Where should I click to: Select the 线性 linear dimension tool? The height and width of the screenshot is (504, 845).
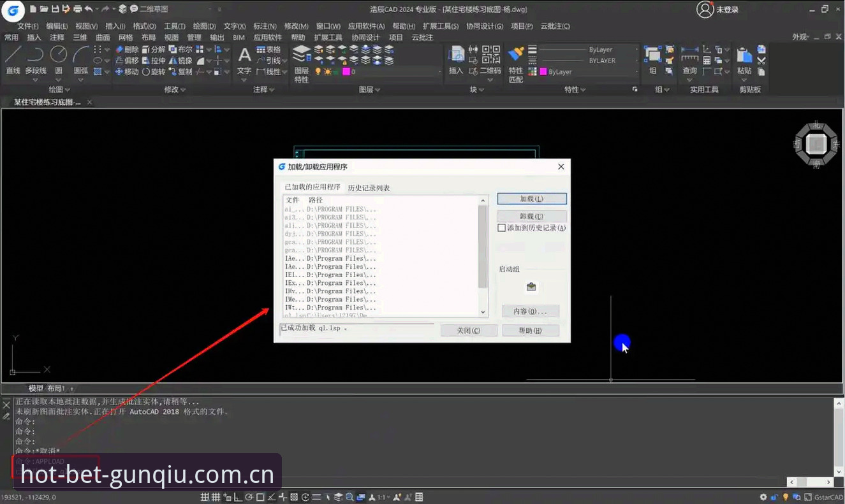click(x=268, y=72)
